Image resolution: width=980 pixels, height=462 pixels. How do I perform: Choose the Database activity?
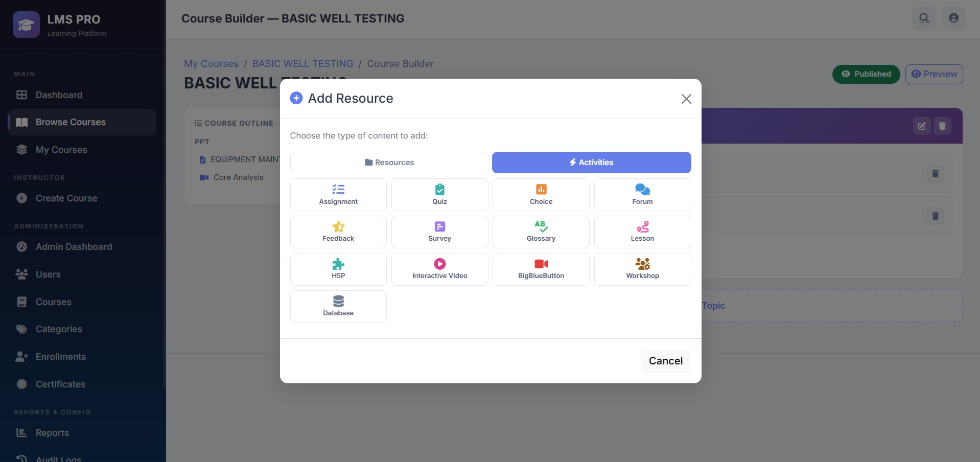[338, 307]
